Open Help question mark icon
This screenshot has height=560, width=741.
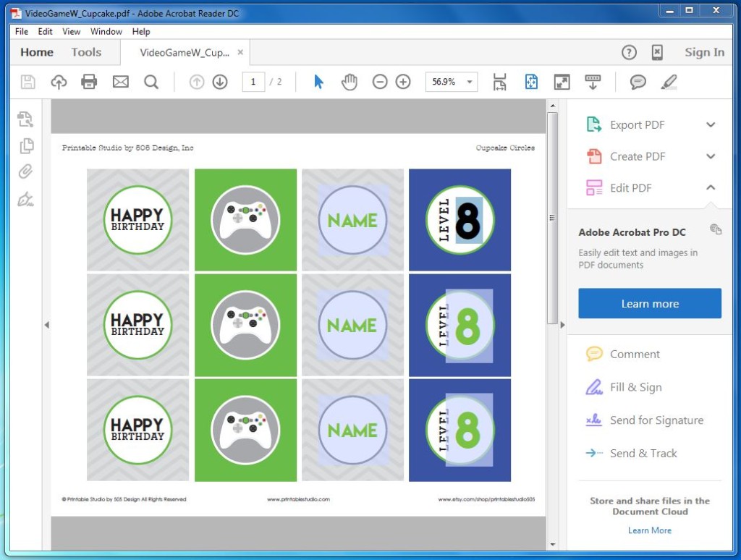tap(629, 52)
